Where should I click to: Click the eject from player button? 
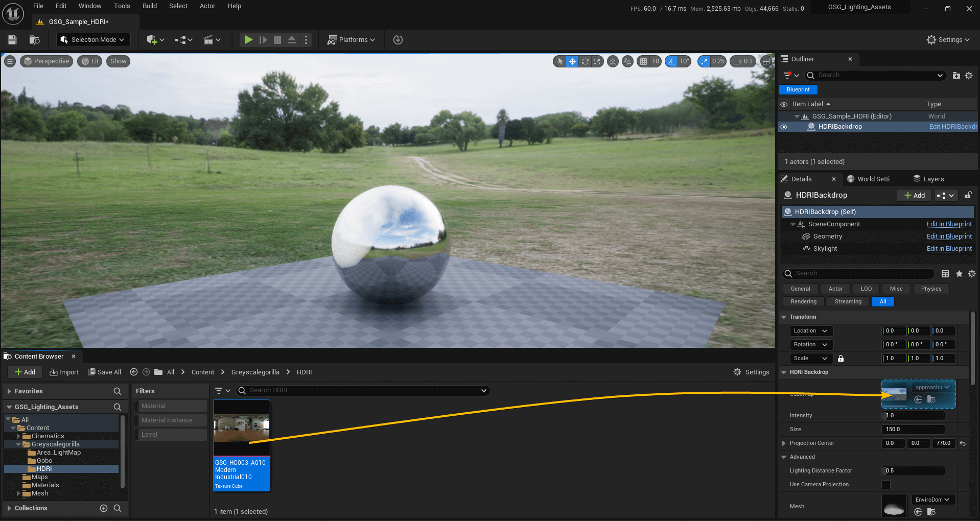(x=292, y=40)
